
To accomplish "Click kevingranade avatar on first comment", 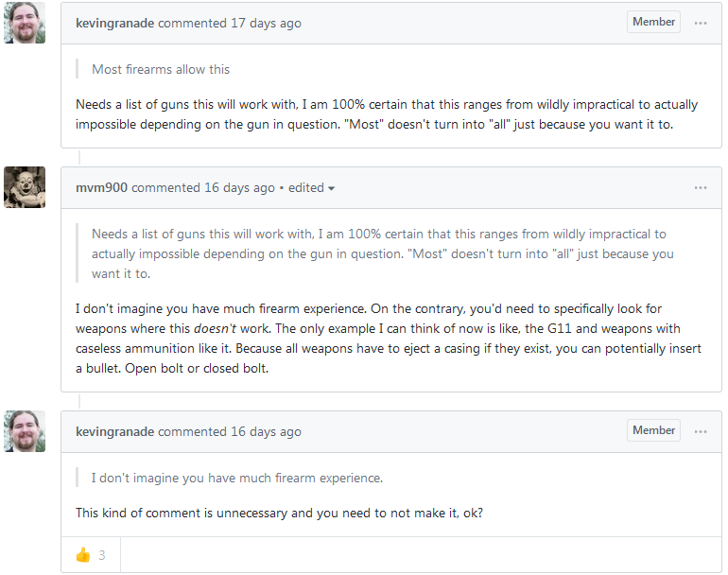I will point(25,23).
